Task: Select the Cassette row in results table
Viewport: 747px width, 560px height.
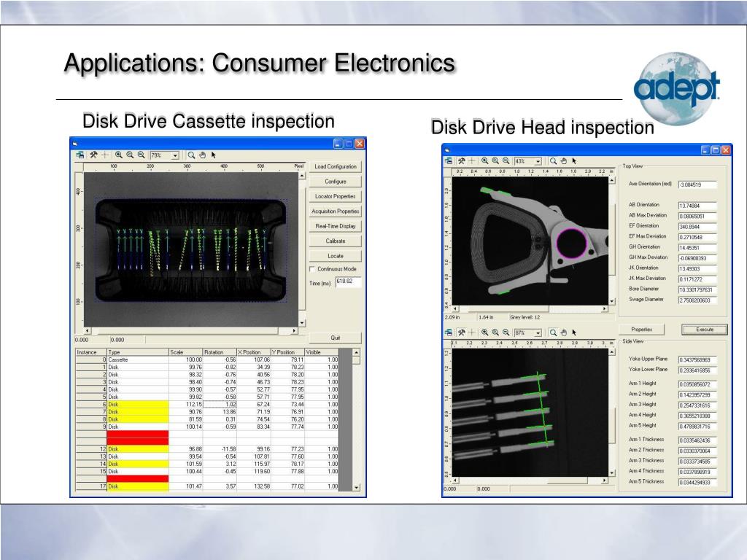Action: tap(207, 359)
